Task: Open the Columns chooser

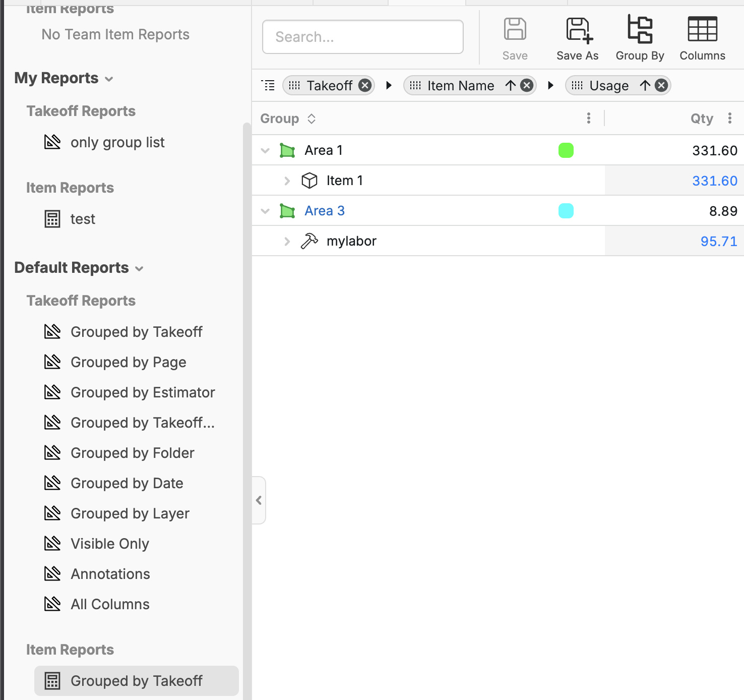Action: pos(702,31)
